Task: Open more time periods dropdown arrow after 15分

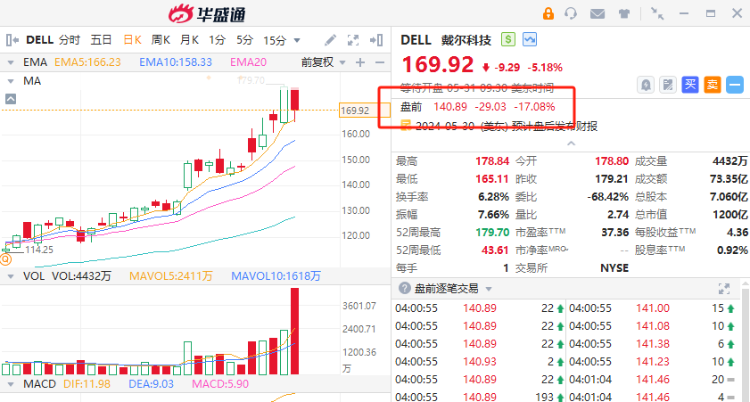Action: [x=297, y=40]
